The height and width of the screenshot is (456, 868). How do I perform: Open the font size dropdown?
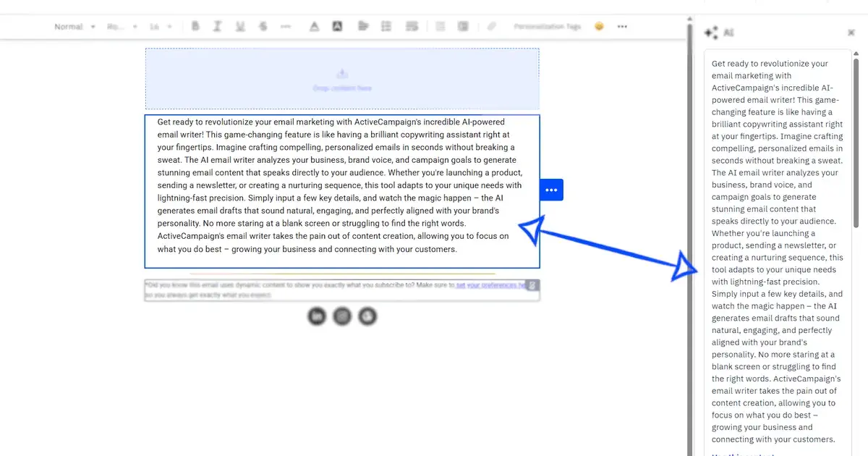click(x=161, y=26)
